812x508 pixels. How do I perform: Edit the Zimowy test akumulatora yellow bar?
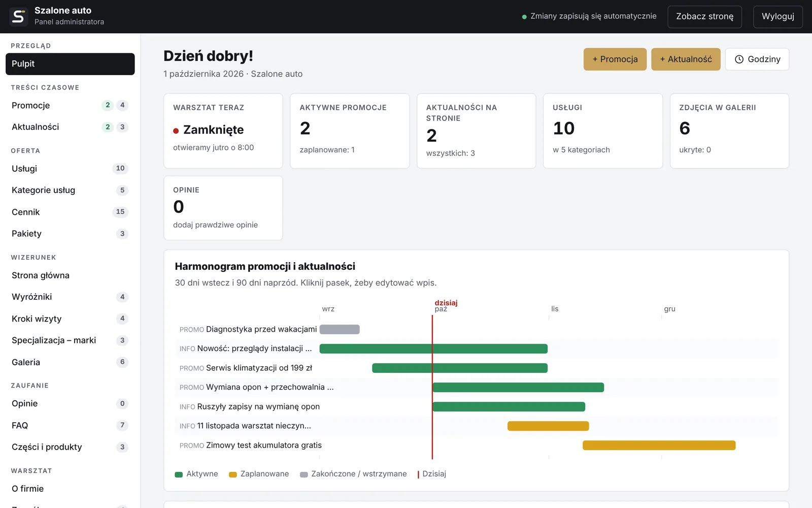[x=659, y=446]
